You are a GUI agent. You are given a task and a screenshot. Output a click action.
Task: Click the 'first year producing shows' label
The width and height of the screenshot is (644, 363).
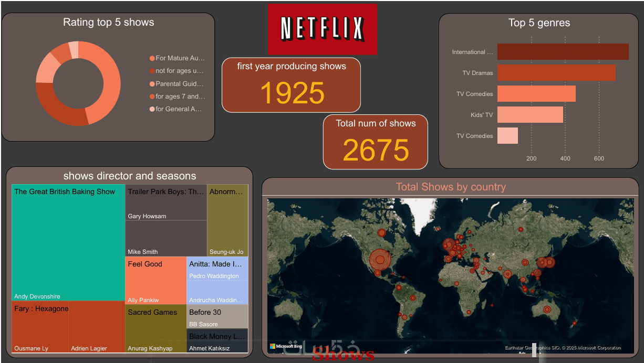click(x=292, y=66)
